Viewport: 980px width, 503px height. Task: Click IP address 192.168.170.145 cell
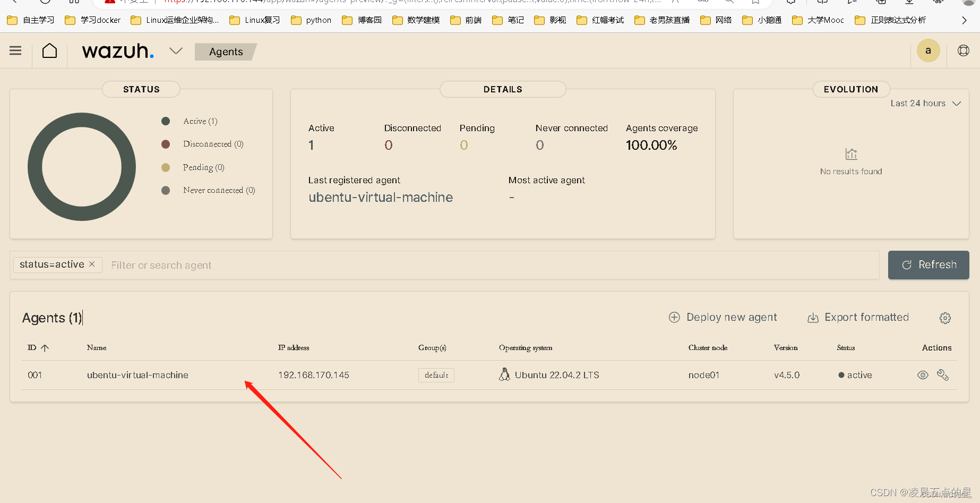coord(314,375)
